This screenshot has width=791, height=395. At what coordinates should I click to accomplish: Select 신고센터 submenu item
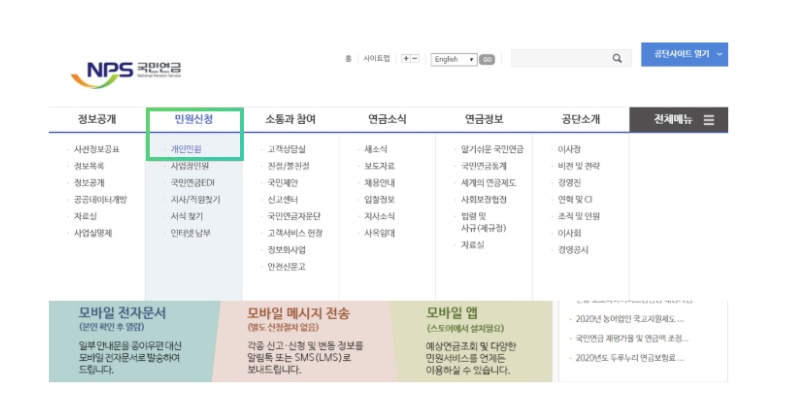click(x=283, y=200)
